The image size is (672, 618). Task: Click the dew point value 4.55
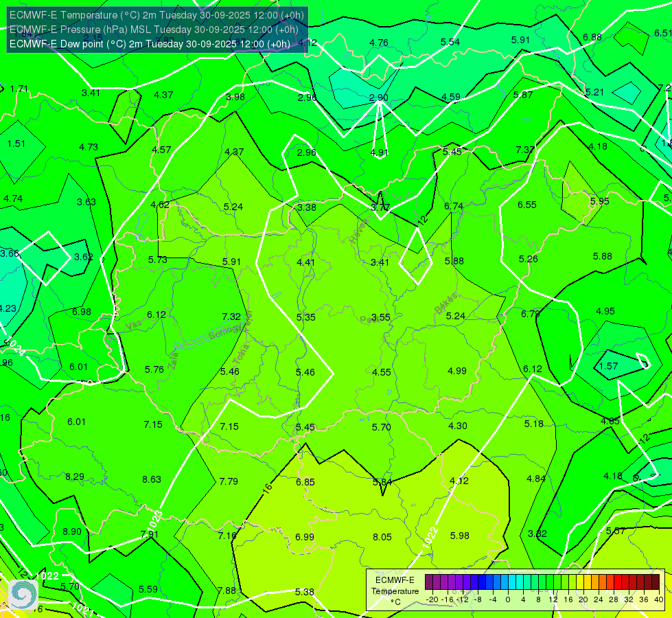pos(382,372)
